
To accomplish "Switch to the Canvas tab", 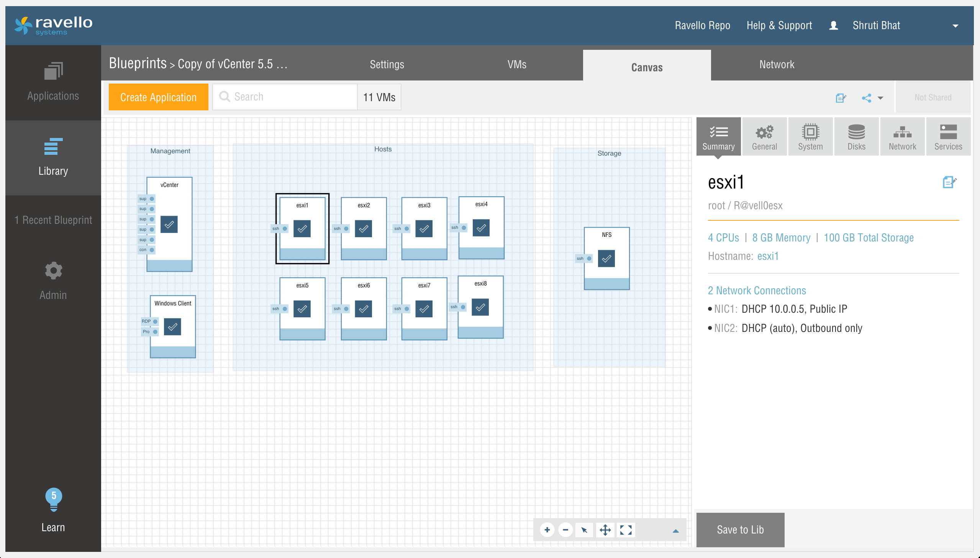I will pos(647,66).
